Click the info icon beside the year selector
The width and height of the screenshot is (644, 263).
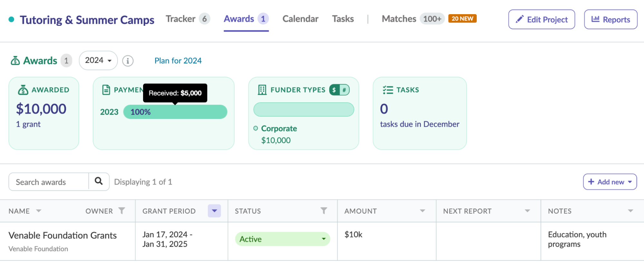coord(128,61)
